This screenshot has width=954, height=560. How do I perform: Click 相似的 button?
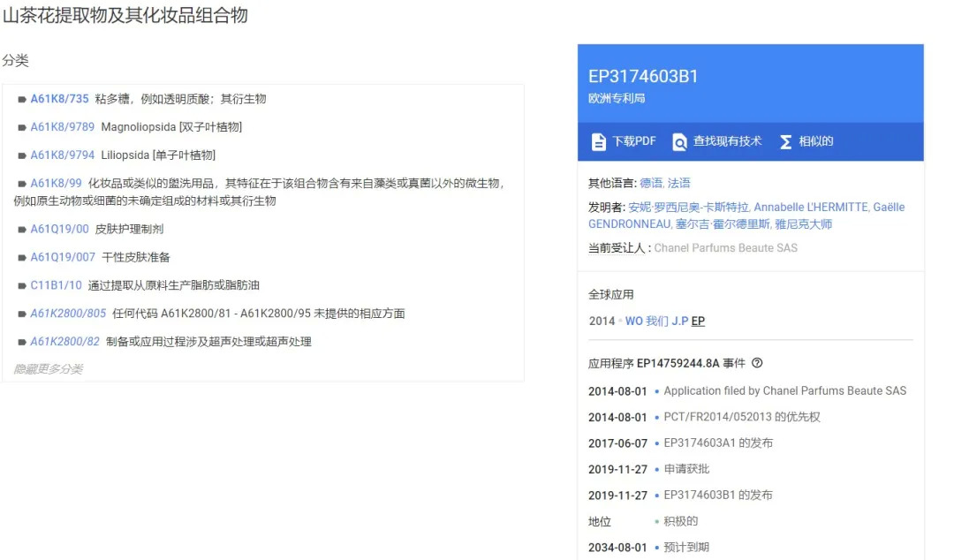tap(806, 141)
